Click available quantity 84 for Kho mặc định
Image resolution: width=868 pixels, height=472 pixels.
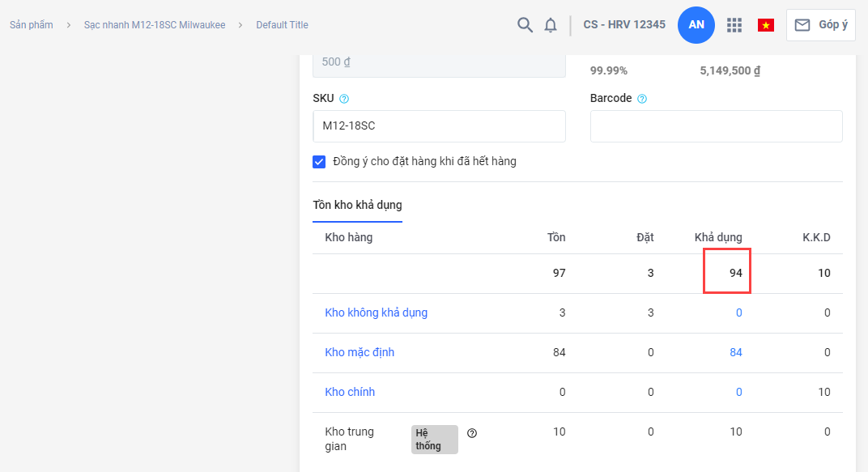tap(734, 352)
